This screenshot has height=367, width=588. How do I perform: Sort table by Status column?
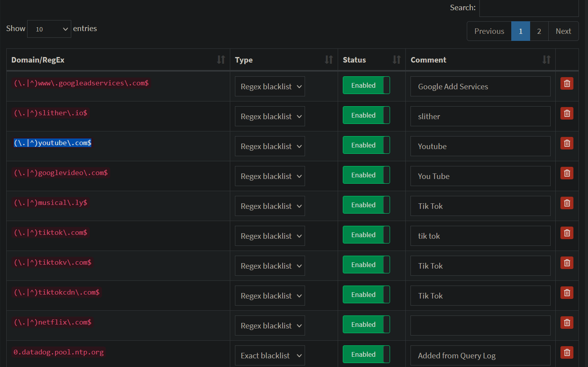tap(372, 60)
